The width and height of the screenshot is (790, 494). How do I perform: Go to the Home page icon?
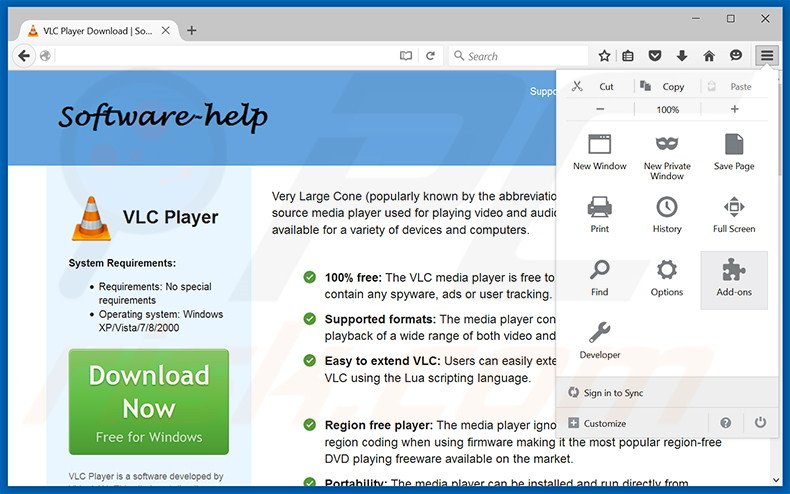[709, 55]
